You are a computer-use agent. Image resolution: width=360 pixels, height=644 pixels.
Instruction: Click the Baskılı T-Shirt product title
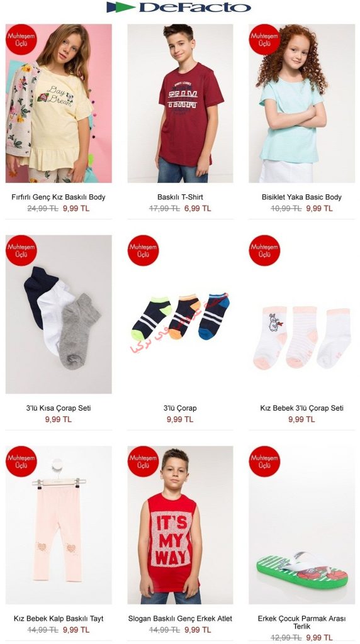coord(180,197)
